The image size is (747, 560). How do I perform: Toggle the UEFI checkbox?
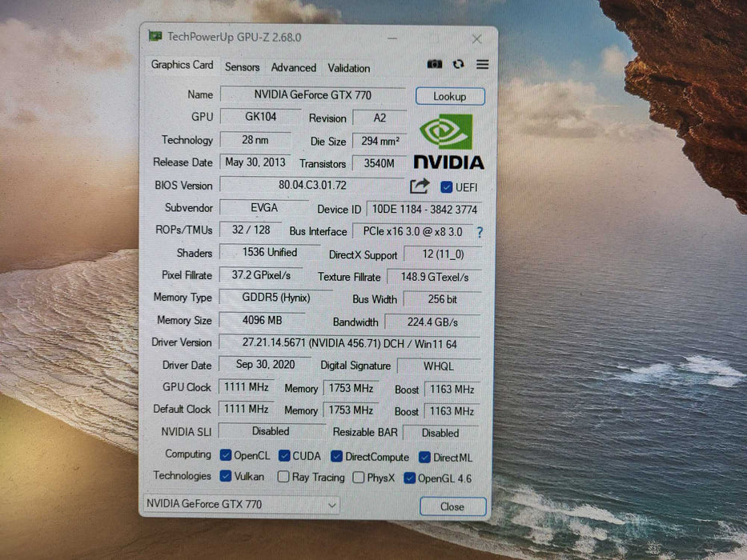pyautogui.click(x=447, y=187)
